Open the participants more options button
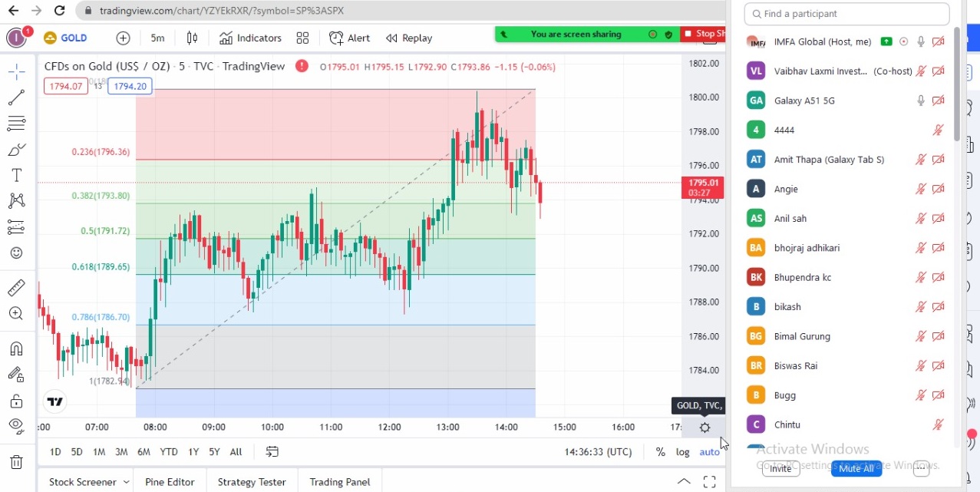Image resolution: width=980 pixels, height=492 pixels. 921,468
